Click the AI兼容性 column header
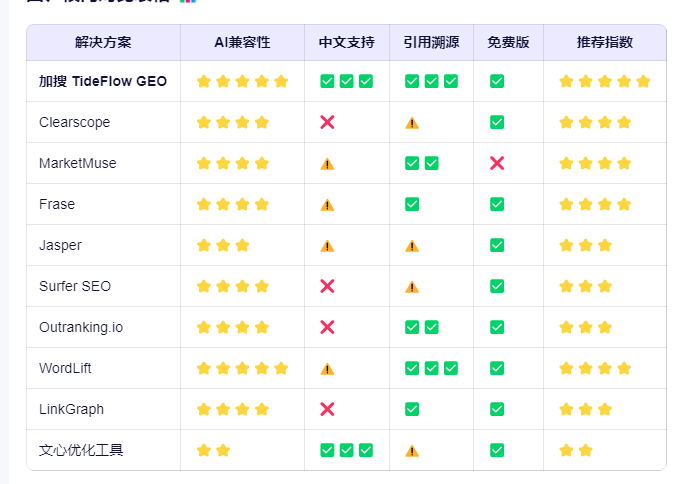 pyautogui.click(x=242, y=42)
